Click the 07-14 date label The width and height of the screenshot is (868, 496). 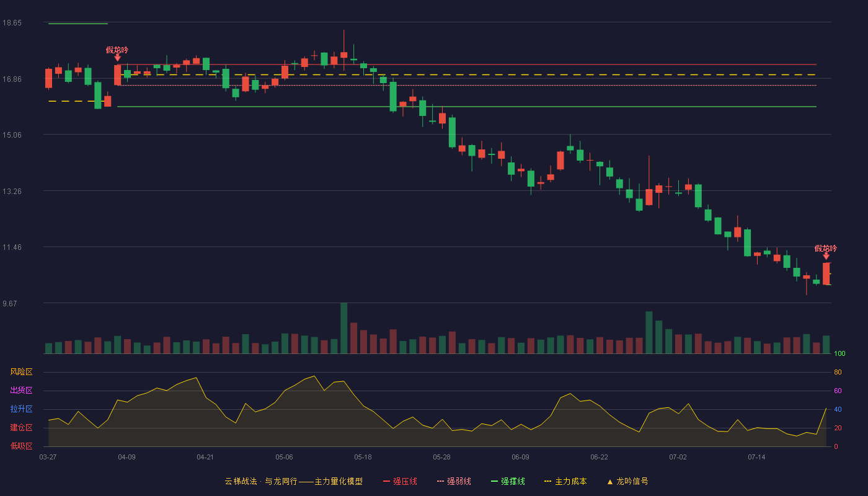click(756, 457)
